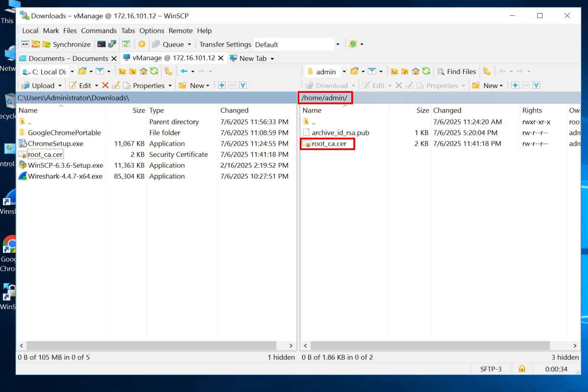
Task: Click Compare Directories icon in toolbar
Action: [25, 44]
